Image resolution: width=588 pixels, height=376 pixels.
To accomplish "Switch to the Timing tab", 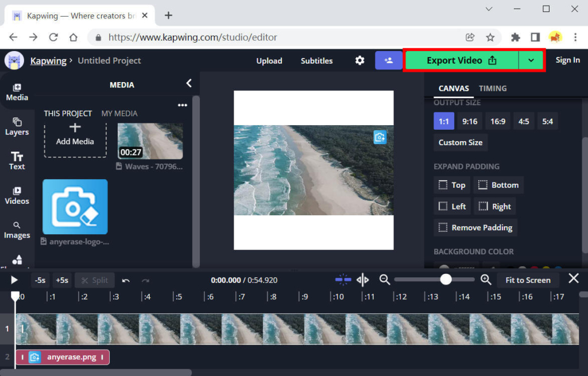I will tap(492, 88).
